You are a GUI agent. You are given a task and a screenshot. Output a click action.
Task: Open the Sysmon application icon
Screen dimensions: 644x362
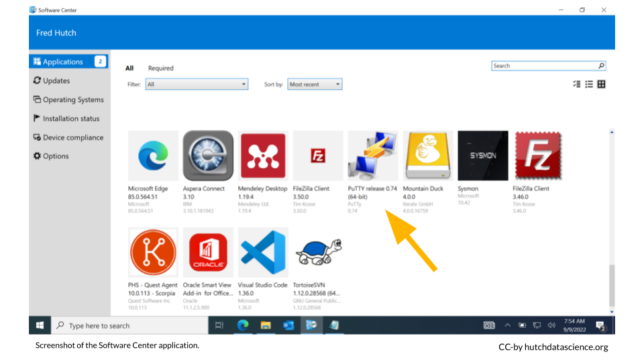(x=483, y=156)
